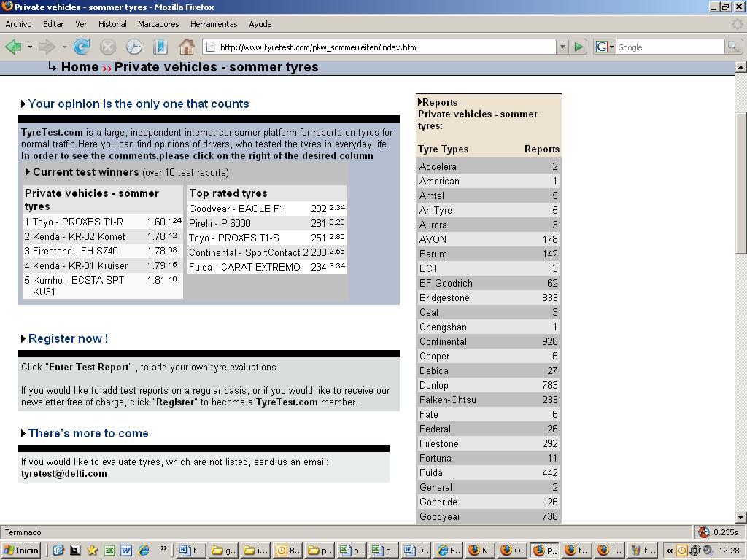This screenshot has height=560, width=747.
Task: Click the search magnifier icon
Action: point(733,47)
